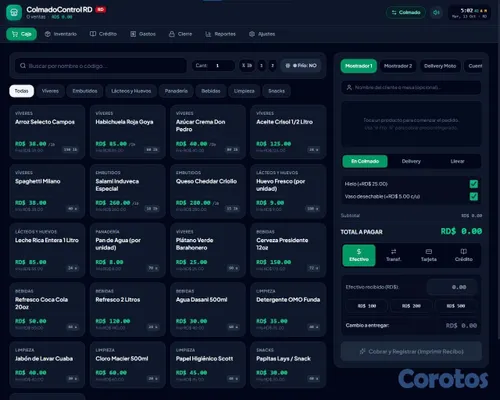Viewport: 500px width, 400px height.
Task: Click the customer name input field
Action: point(411,87)
